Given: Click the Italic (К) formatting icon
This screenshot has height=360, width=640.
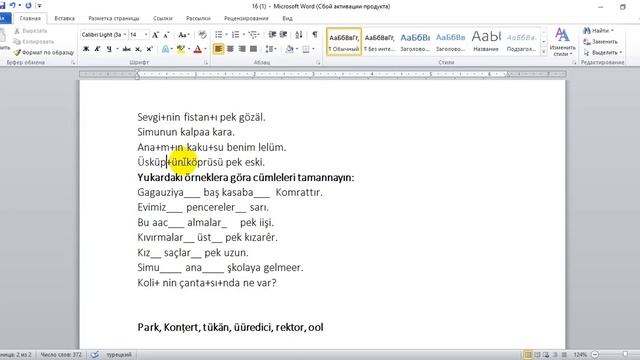Looking at the screenshot, I should [97, 49].
